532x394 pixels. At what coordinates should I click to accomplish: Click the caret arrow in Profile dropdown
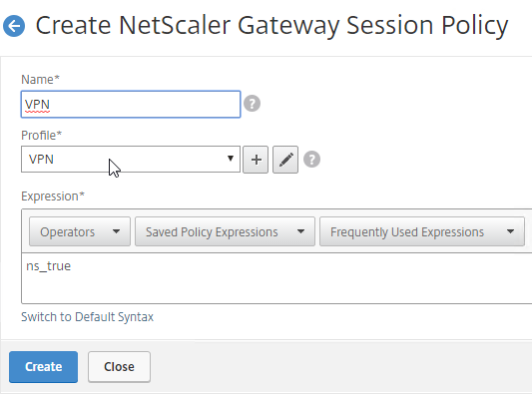point(231,159)
